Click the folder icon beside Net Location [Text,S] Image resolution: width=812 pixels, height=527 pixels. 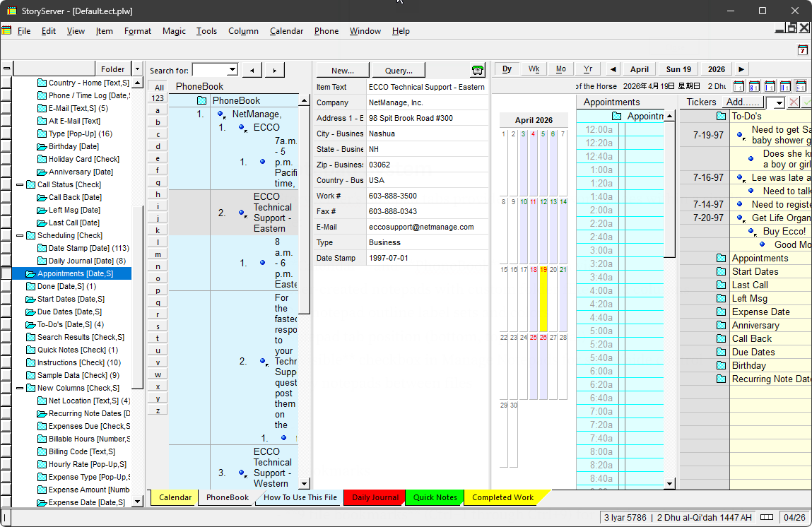42,401
